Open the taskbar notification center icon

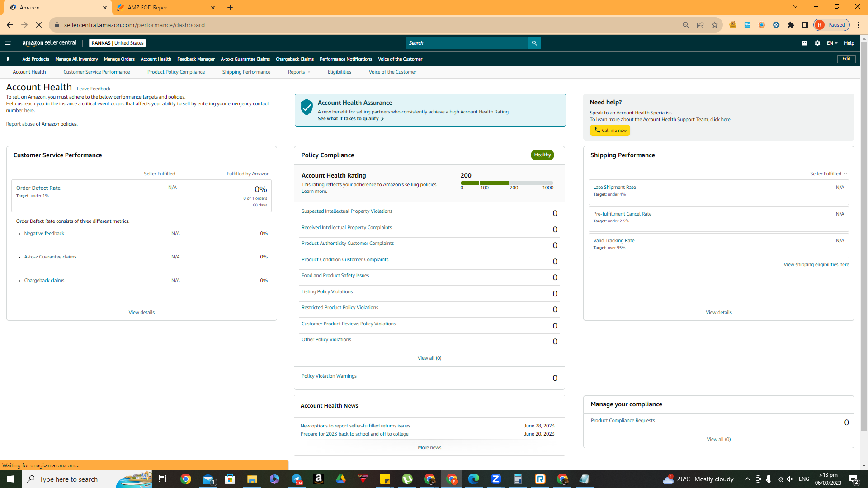(x=854, y=479)
